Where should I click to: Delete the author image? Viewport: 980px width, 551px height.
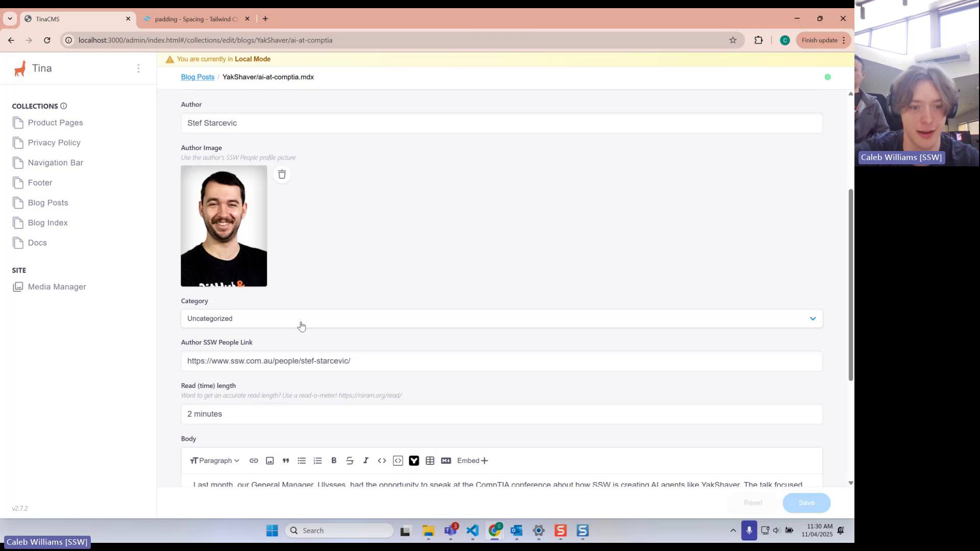[x=282, y=174]
